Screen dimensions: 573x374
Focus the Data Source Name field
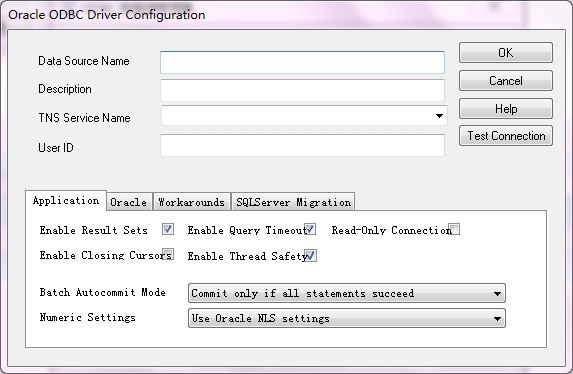302,62
